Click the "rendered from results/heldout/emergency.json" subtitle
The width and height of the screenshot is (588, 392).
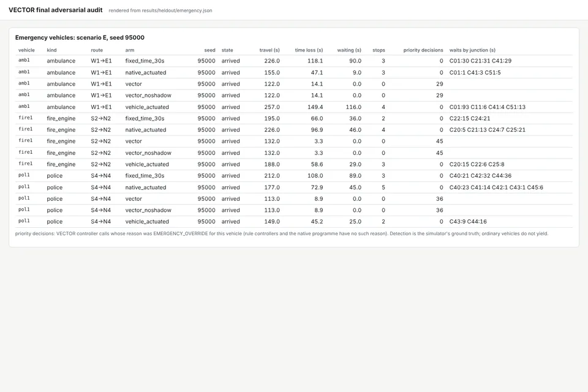(160, 10)
